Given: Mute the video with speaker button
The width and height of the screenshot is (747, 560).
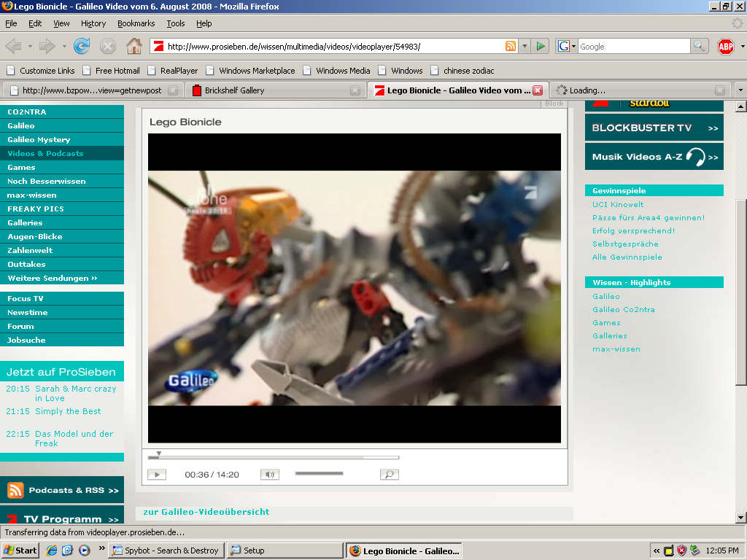Looking at the screenshot, I should tap(270, 474).
